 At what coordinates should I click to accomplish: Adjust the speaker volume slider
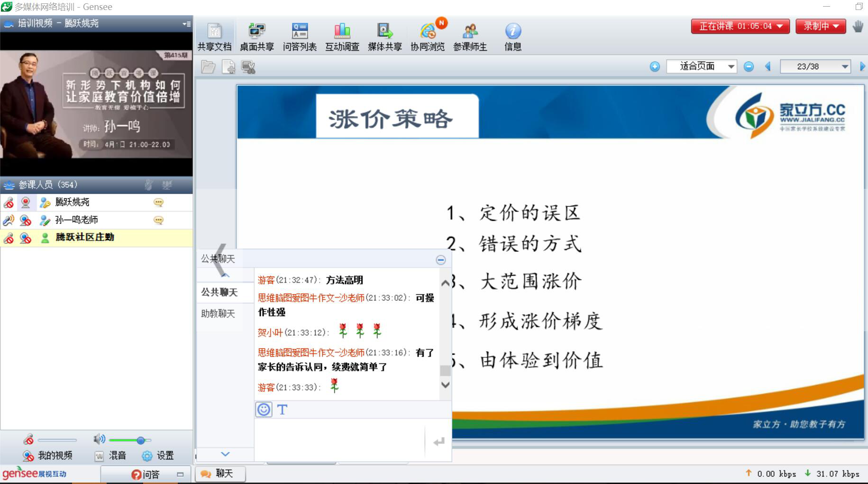coord(140,440)
